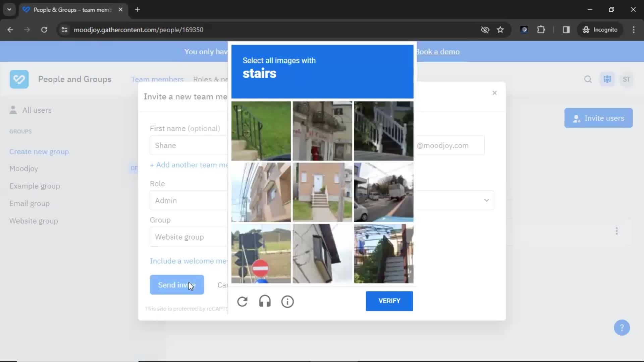Click the ST user avatar indicator
The image size is (644, 362).
point(627,79)
